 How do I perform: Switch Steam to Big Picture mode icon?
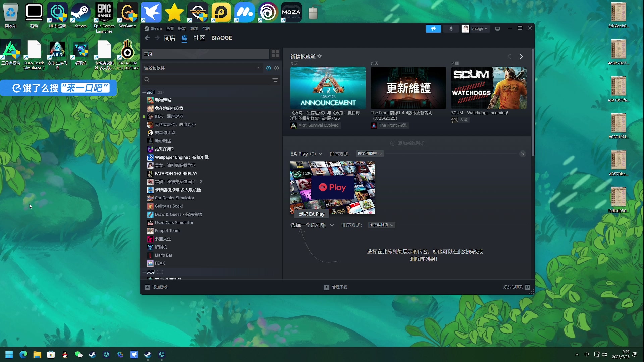498,29
